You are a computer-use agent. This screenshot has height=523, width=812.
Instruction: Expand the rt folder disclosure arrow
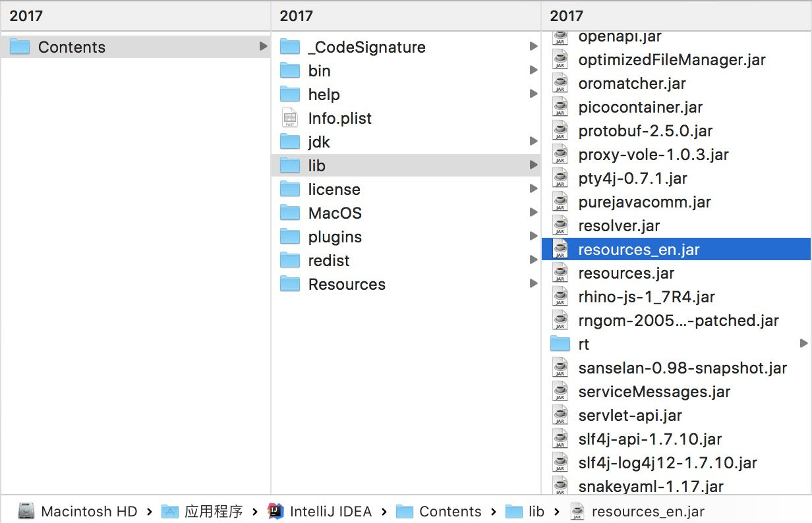pyautogui.click(x=804, y=343)
